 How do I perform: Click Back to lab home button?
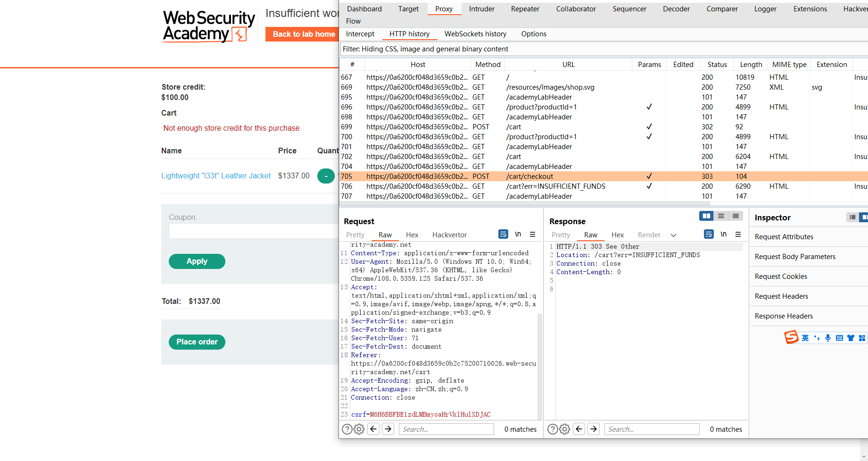point(302,34)
